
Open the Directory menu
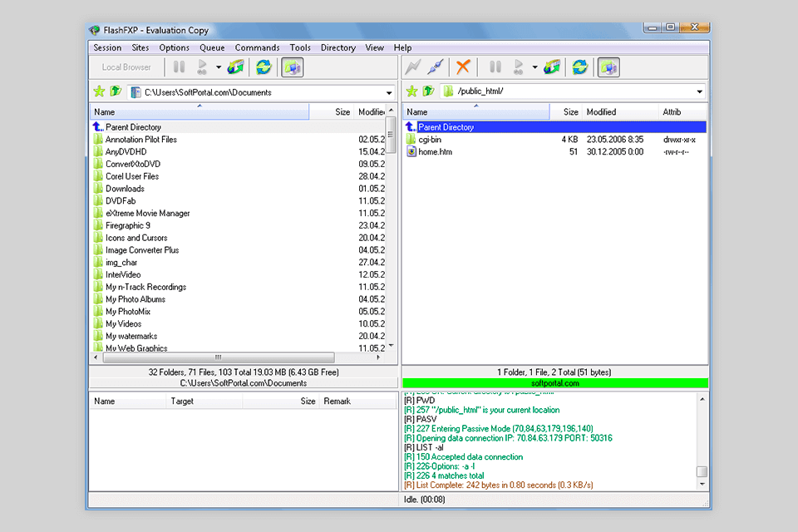tap(338, 47)
